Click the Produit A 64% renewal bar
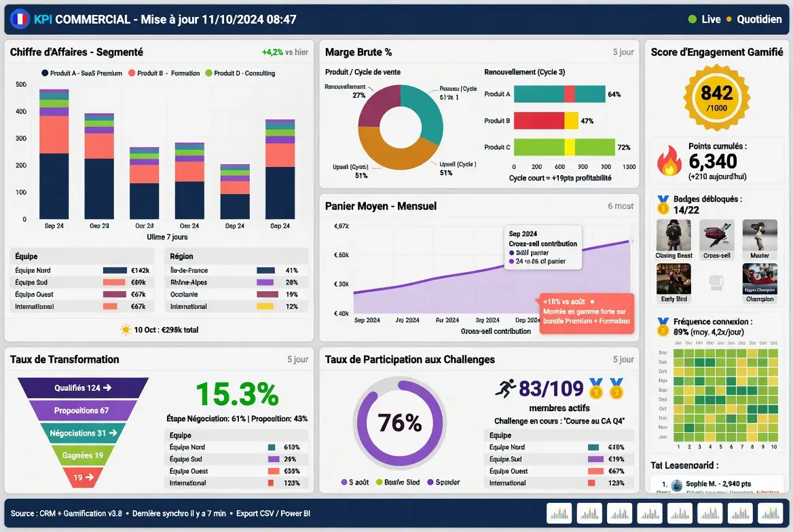 tap(559, 94)
